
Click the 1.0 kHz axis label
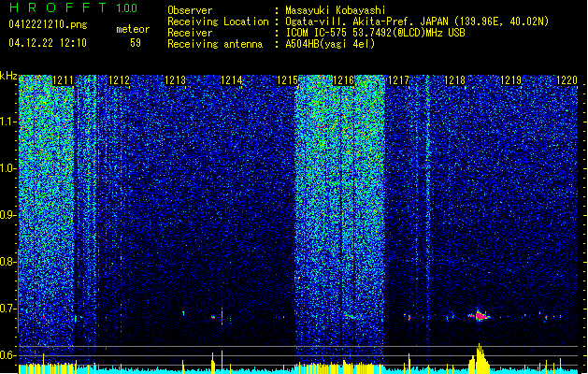pyautogui.click(x=7, y=168)
